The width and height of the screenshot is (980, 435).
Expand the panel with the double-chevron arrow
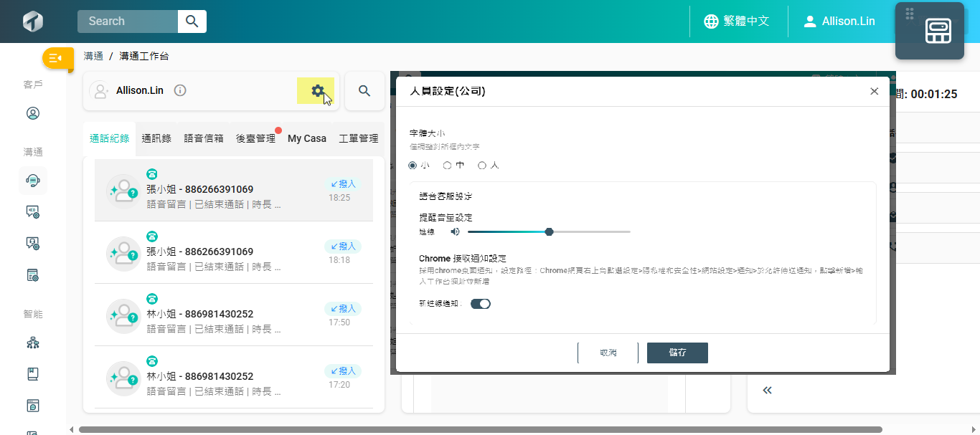click(x=767, y=390)
